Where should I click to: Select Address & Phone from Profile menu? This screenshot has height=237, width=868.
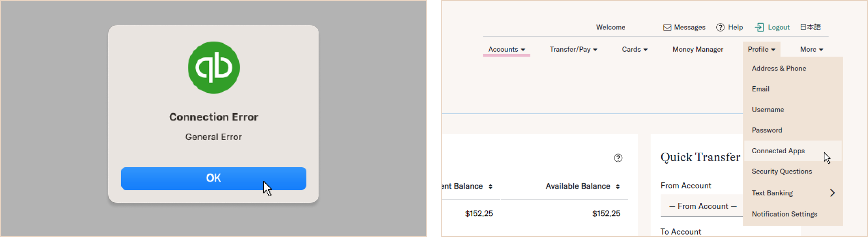coord(779,68)
